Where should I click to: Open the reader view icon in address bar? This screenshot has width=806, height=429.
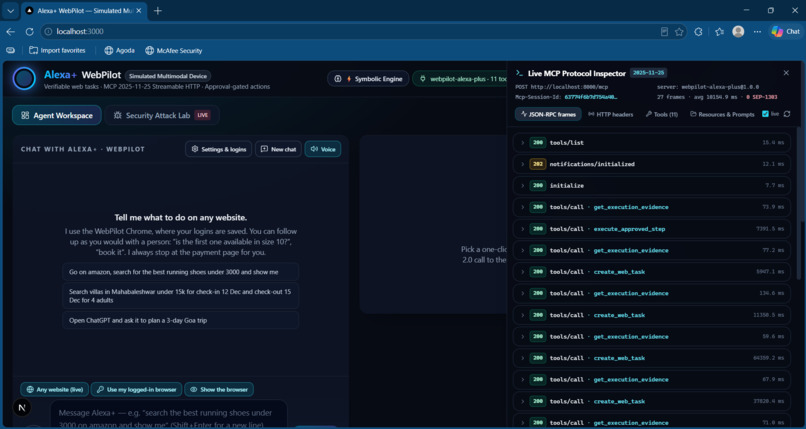[664, 32]
